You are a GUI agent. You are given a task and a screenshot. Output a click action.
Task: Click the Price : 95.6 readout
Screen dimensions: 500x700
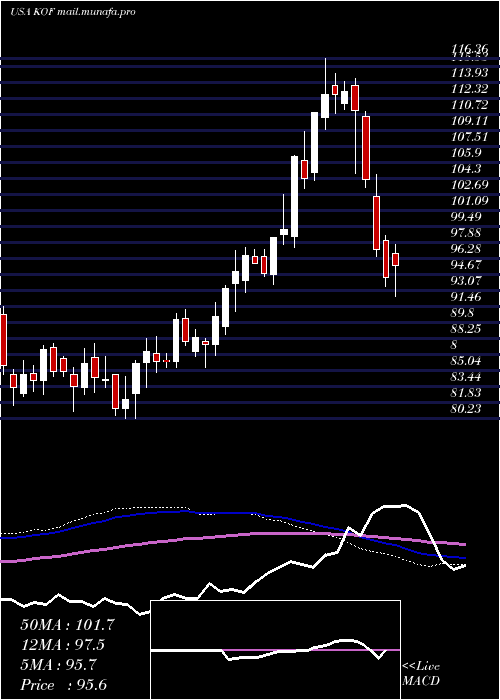[x=63, y=685]
